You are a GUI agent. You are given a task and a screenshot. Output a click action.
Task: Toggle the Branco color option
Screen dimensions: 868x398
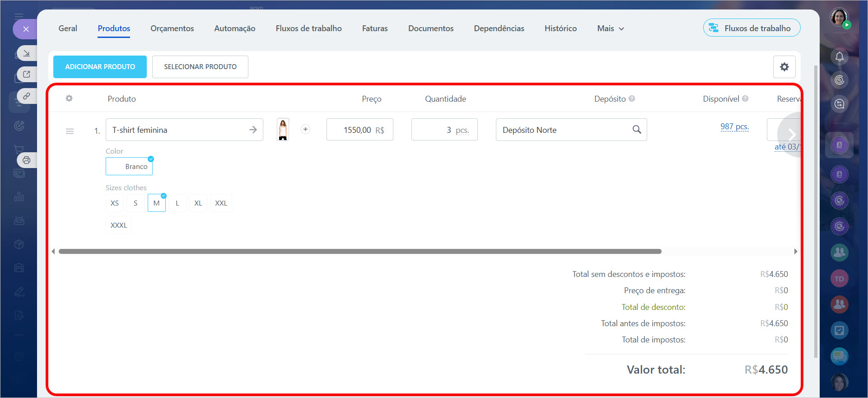coord(129,166)
